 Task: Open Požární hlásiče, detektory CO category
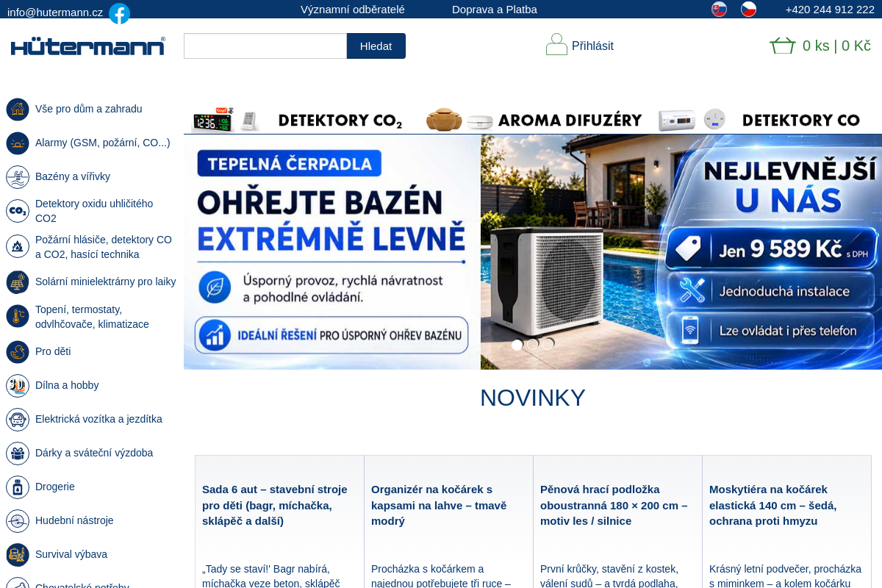(x=104, y=247)
